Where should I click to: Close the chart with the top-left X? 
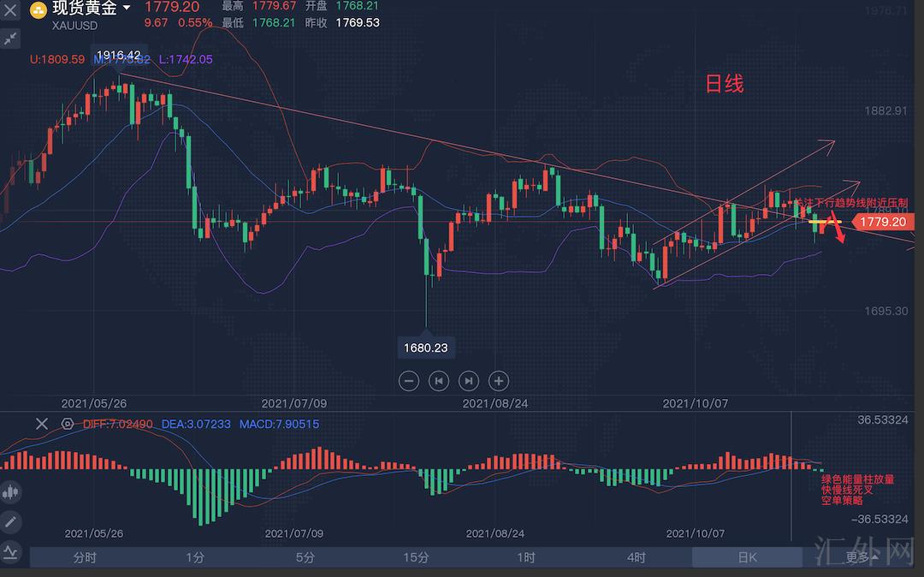(11, 12)
